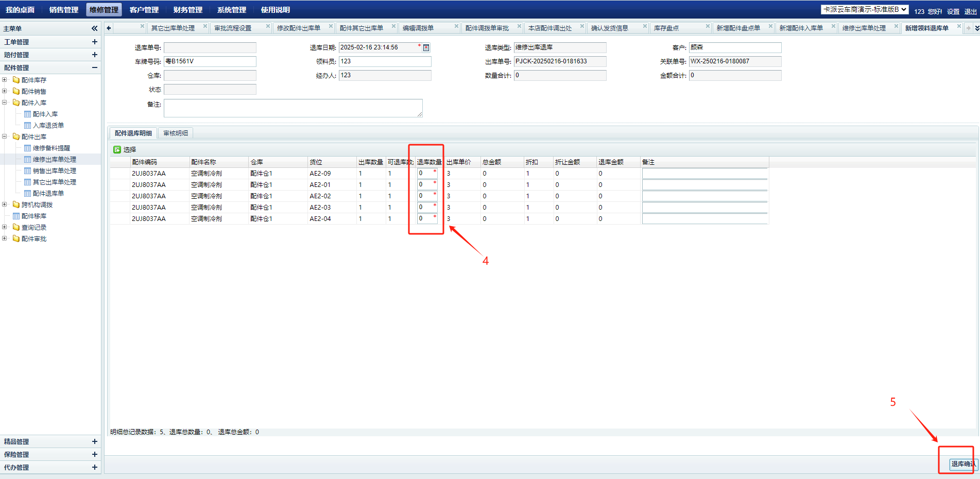Click the 退出 logout link
980x479 pixels.
tap(970, 11)
